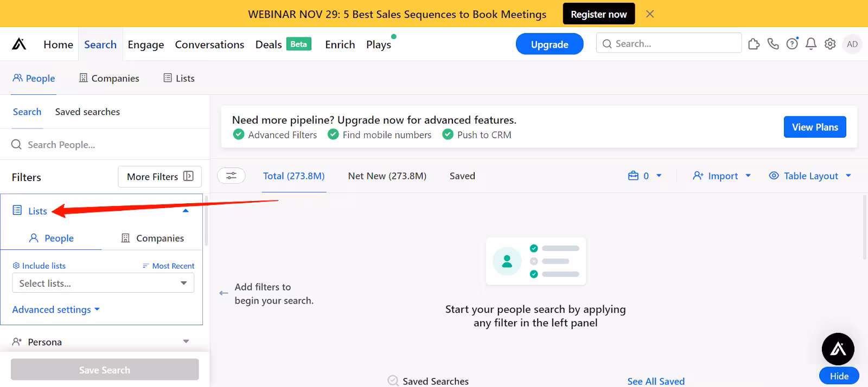868x387 pixels.
Task: Open the phone dialer icon
Action: 773,44
